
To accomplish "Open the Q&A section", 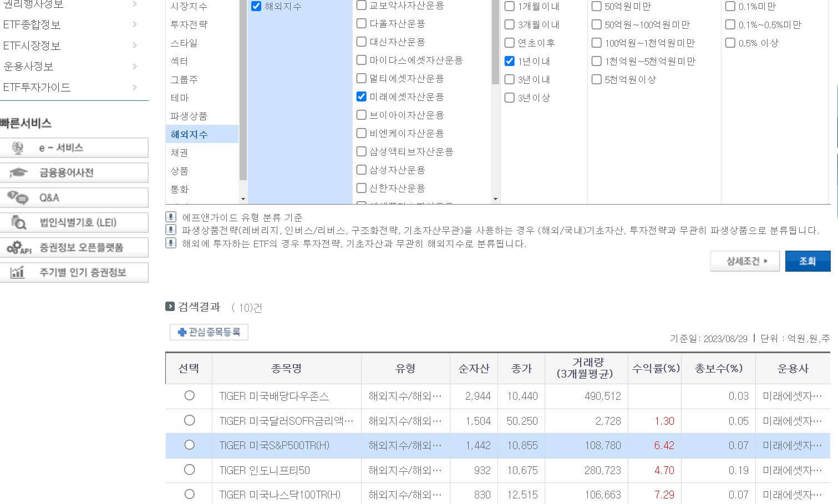I will pyautogui.click(x=75, y=197).
